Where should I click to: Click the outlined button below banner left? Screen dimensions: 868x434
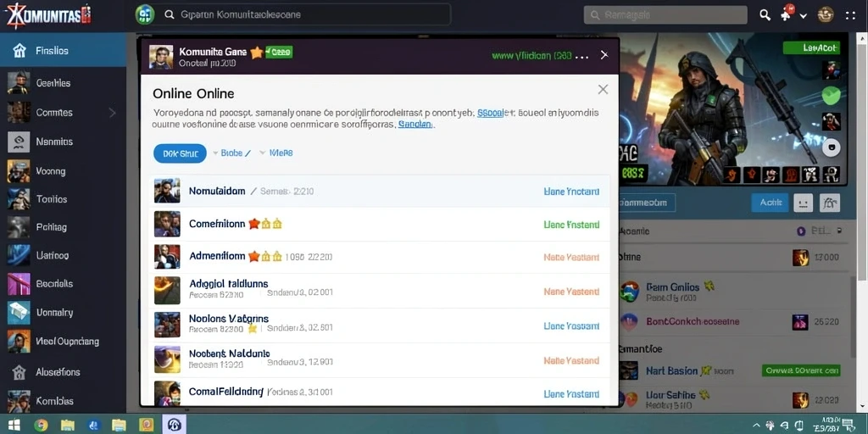[x=647, y=203]
